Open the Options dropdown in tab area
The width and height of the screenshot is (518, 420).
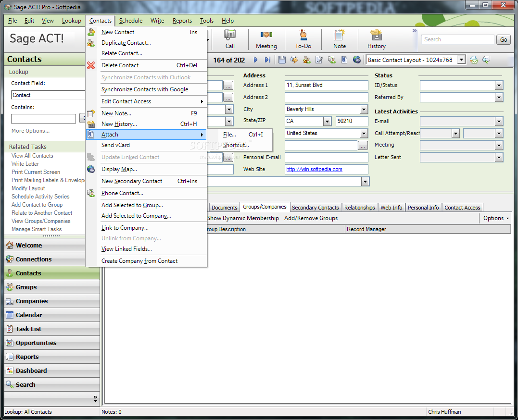496,218
